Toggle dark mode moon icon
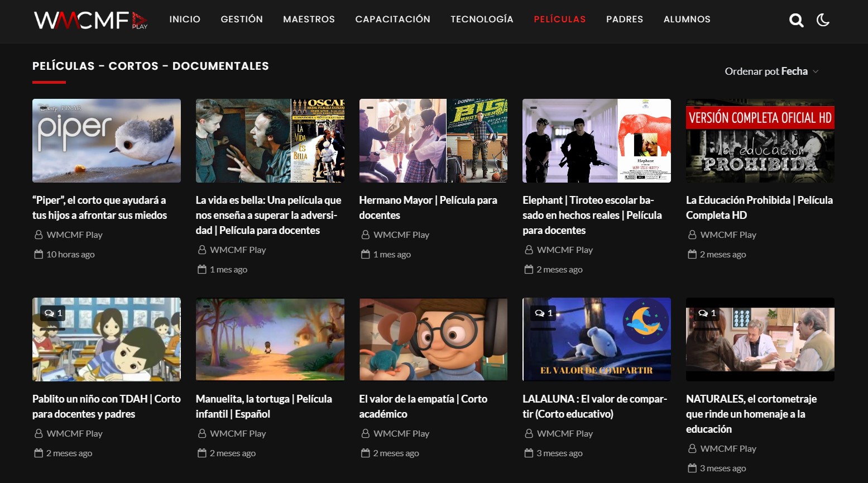The width and height of the screenshot is (868, 483). tap(823, 21)
